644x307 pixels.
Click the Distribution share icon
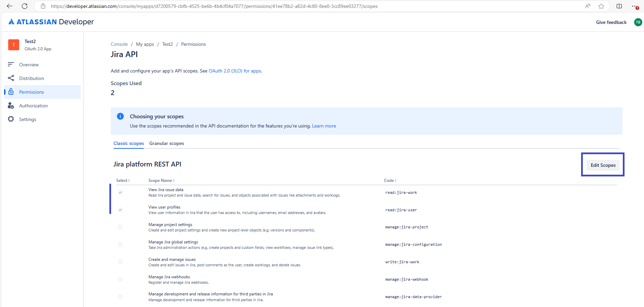[11, 78]
